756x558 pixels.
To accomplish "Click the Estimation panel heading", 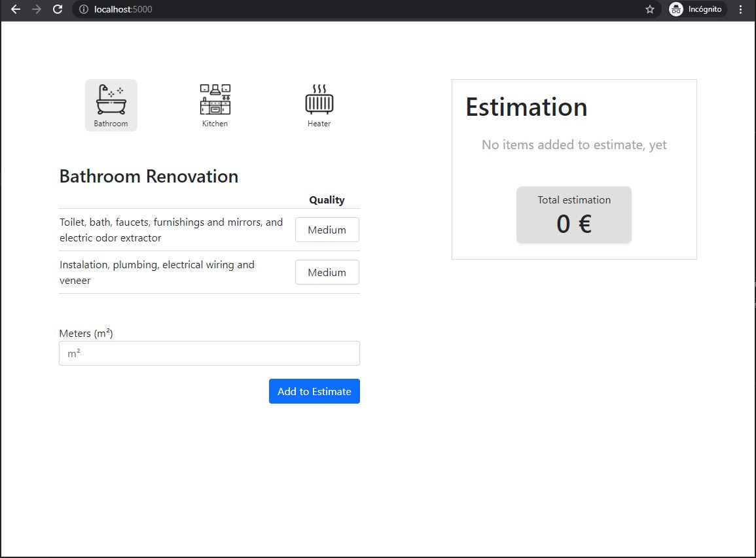I will point(526,107).
